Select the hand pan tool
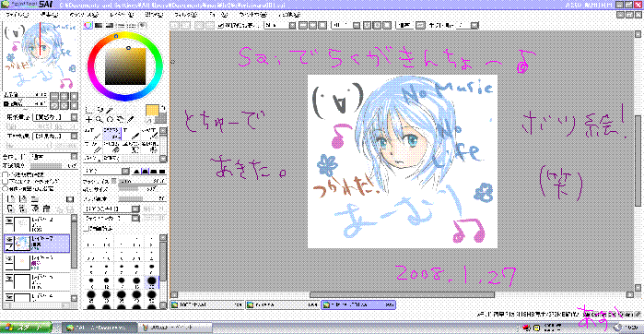The width and height of the screenshot is (644, 334). tap(120, 120)
